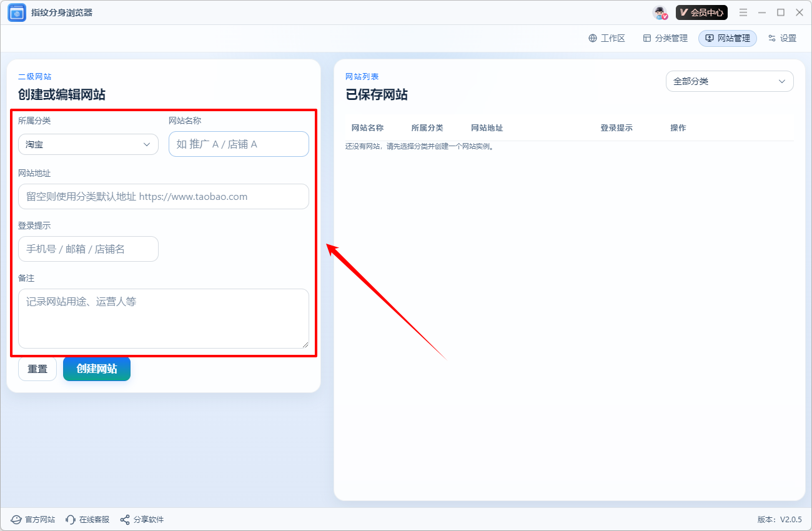Open the hamburger menu icon

tap(743, 12)
